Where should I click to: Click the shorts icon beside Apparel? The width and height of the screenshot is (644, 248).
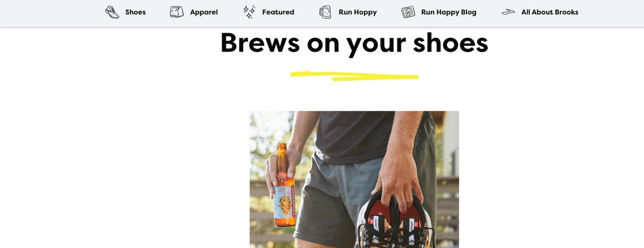point(176,12)
